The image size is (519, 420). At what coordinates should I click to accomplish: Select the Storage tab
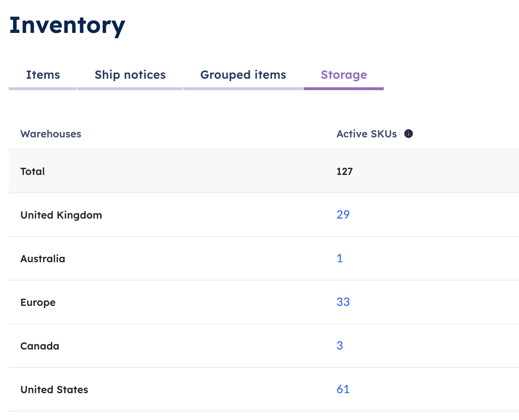coord(344,75)
